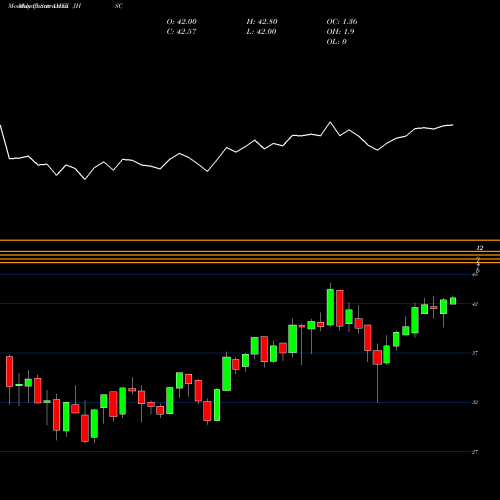Click the 27 price axis label
The width and height of the screenshot is (500, 500).
(x=475, y=452)
